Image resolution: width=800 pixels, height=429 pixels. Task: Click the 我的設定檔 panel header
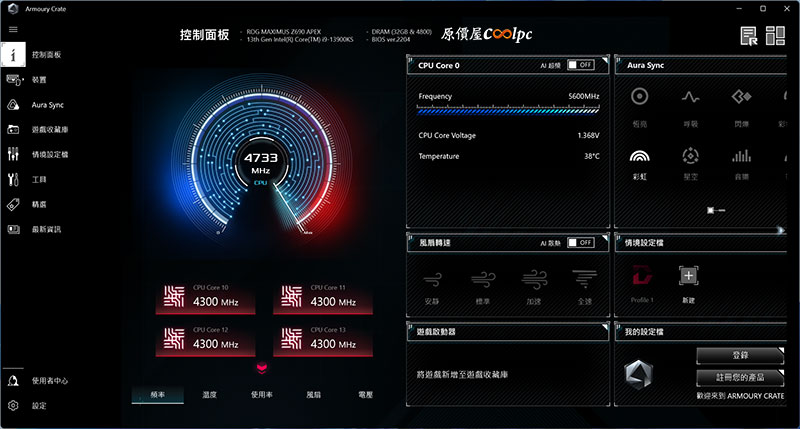pyautogui.click(x=701, y=332)
